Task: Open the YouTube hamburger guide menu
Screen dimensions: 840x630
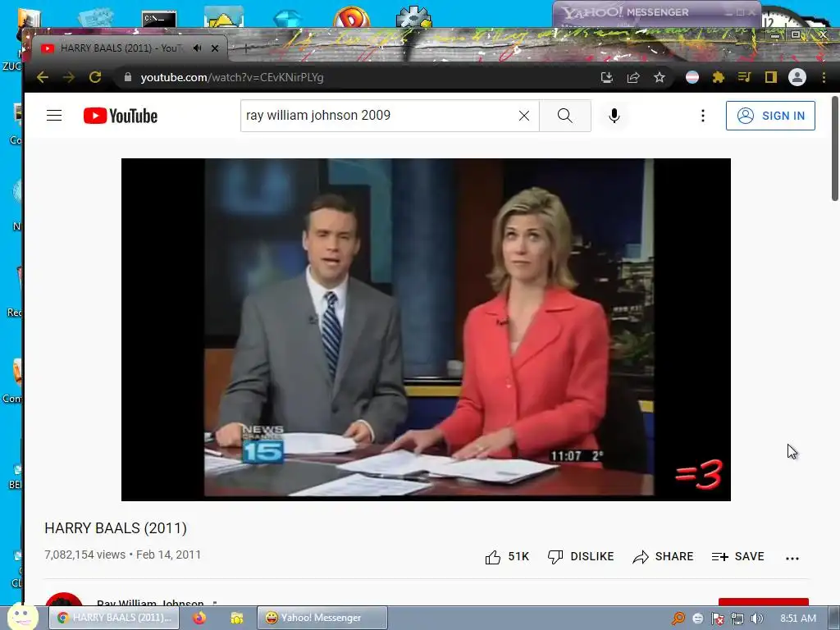Action: (54, 115)
